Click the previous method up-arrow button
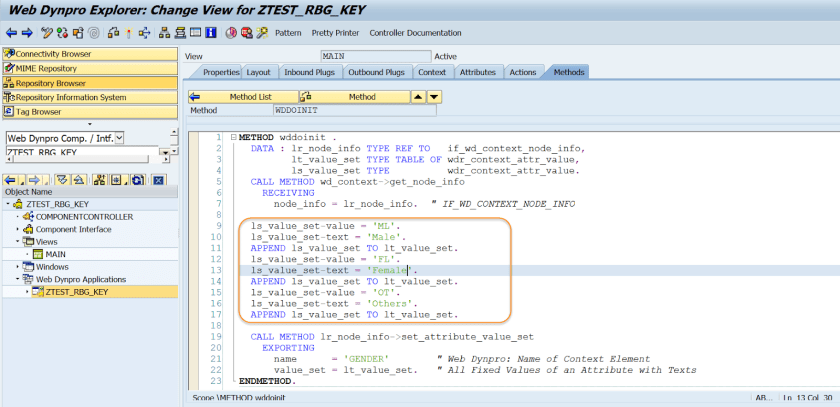The height and width of the screenshot is (407, 840). [x=418, y=97]
